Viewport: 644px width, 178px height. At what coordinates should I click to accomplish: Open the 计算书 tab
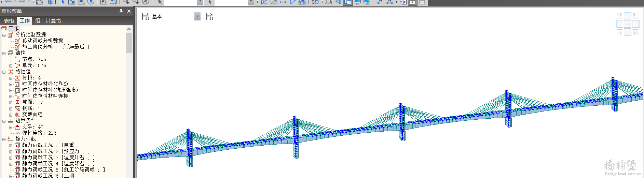(53, 21)
